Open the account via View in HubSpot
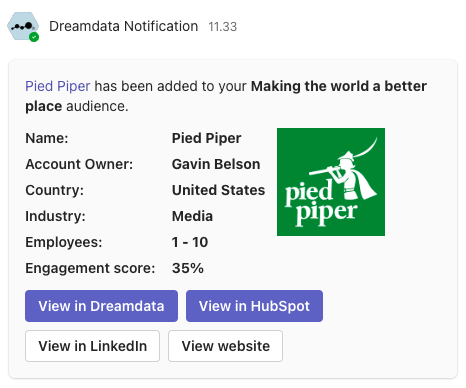The height and width of the screenshot is (388, 466). point(254,306)
